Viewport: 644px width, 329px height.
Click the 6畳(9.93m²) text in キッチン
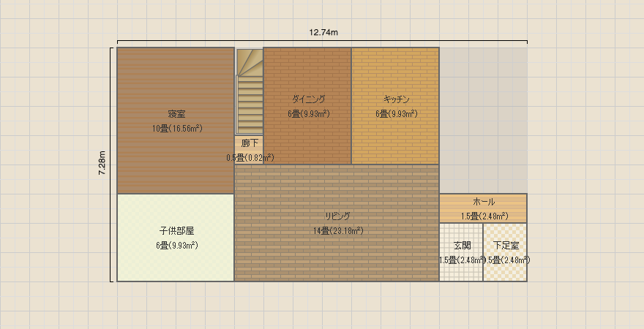pyautogui.click(x=397, y=114)
